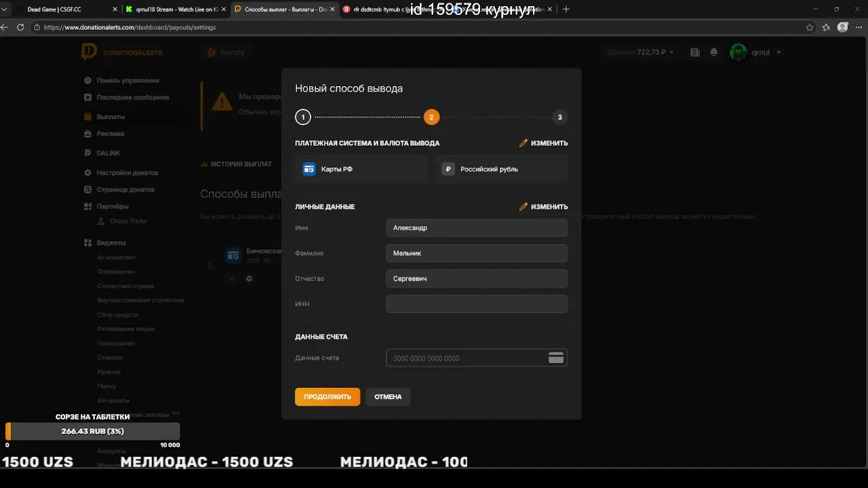868x488 pixels.
Task: Click the green qrnul avatar image
Action: (x=738, y=52)
